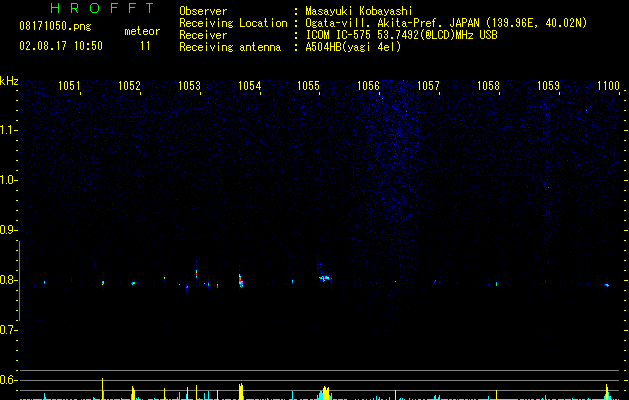The height and width of the screenshot is (400, 629).
Task: Click the tallest yellow level spike, after 1051
Action: (103, 389)
